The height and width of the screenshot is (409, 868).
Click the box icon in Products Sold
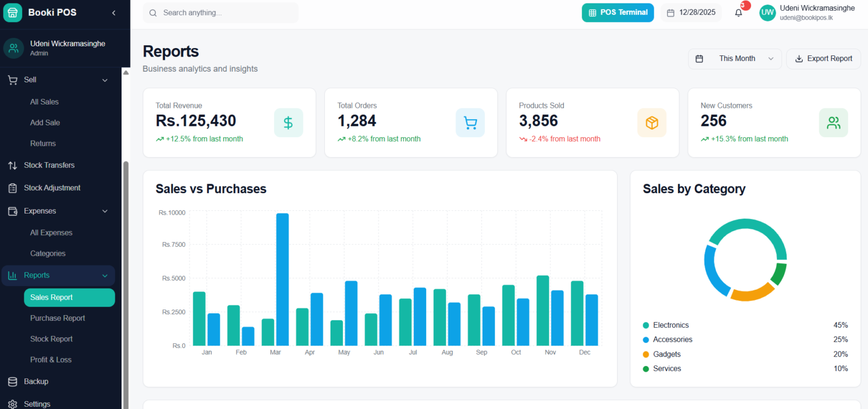pyautogui.click(x=652, y=123)
